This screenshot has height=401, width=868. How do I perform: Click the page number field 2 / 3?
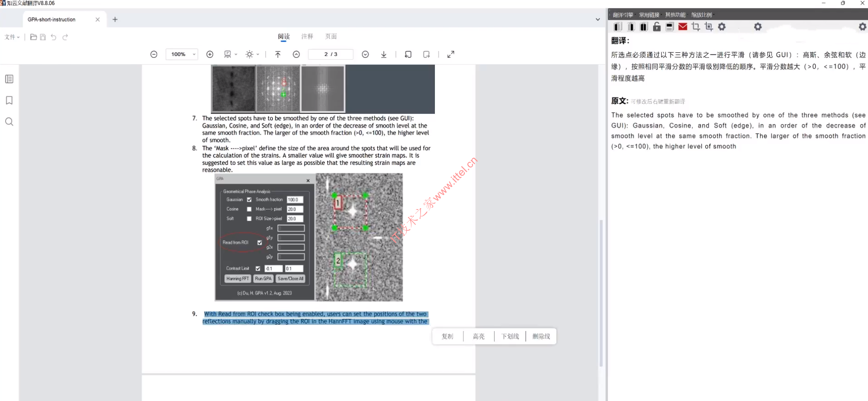click(331, 54)
